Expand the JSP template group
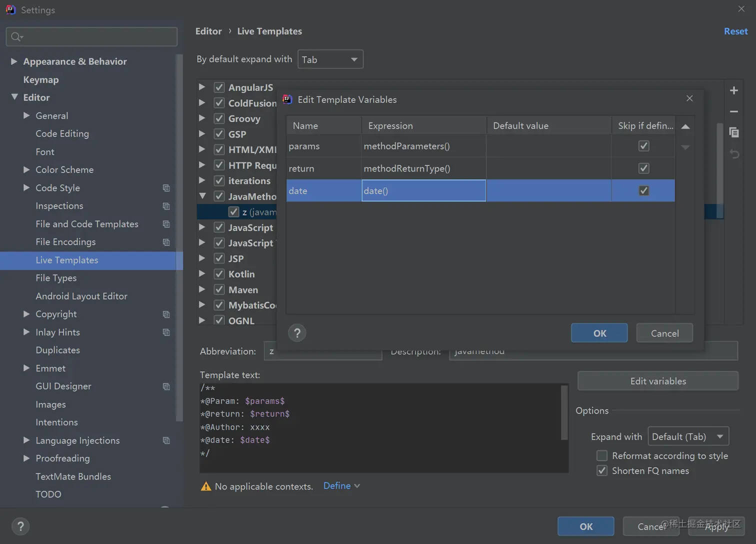 [x=202, y=258]
